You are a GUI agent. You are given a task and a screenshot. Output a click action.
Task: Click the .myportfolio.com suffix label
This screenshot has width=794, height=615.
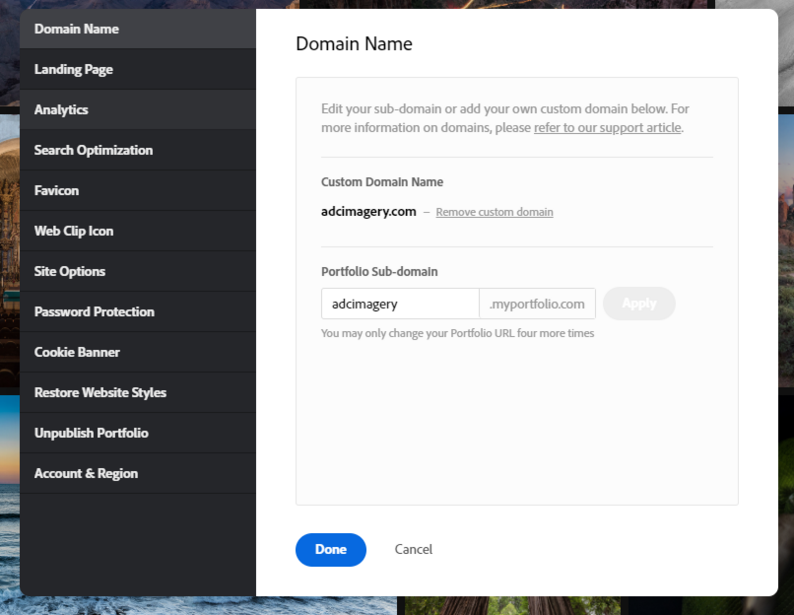click(x=537, y=304)
